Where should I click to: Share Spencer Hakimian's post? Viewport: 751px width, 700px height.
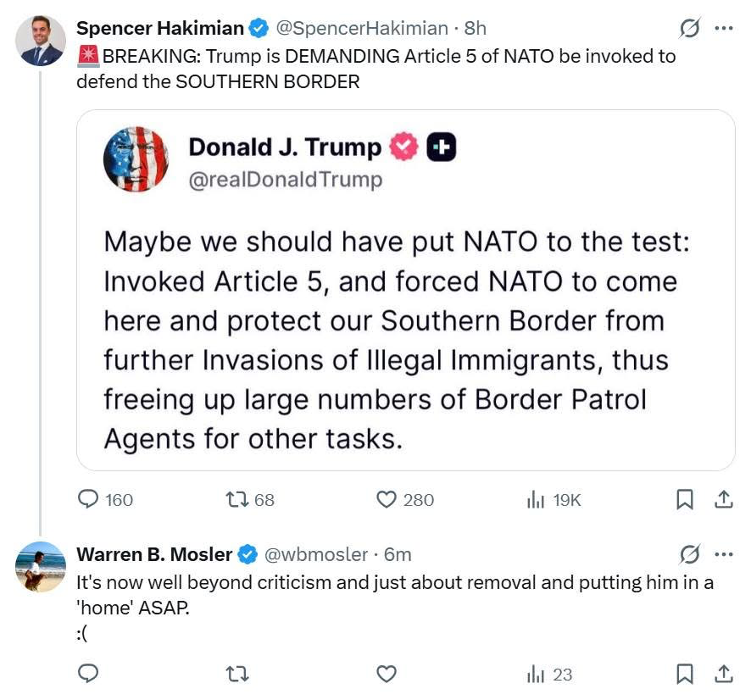pos(724,500)
